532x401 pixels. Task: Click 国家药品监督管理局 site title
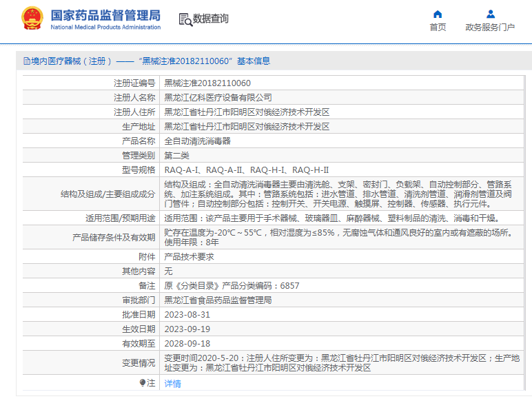pyautogui.click(x=105, y=16)
